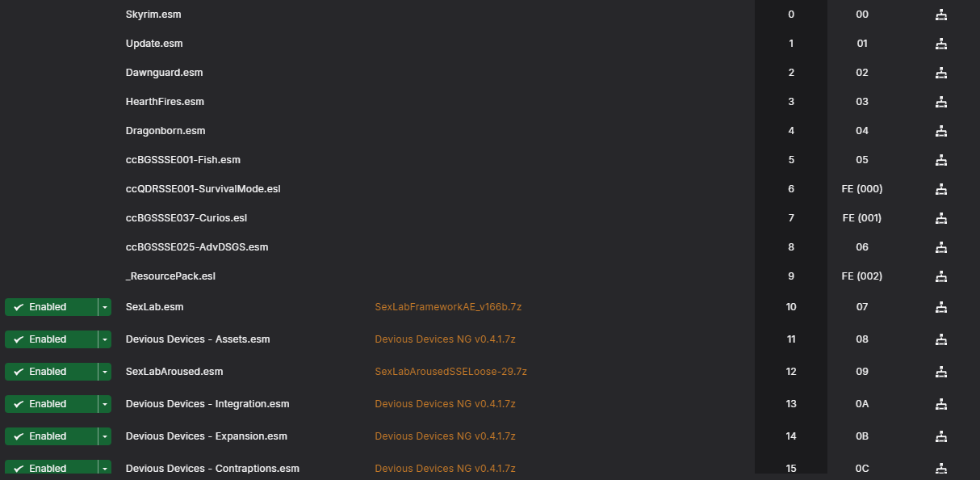Select the Update.esm plugin name
Screen dimensions: 980x480
coord(154,44)
